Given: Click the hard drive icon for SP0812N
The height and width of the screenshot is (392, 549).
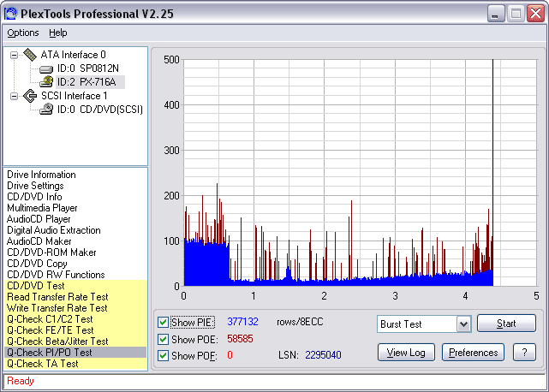Looking at the screenshot, I should click(46, 69).
